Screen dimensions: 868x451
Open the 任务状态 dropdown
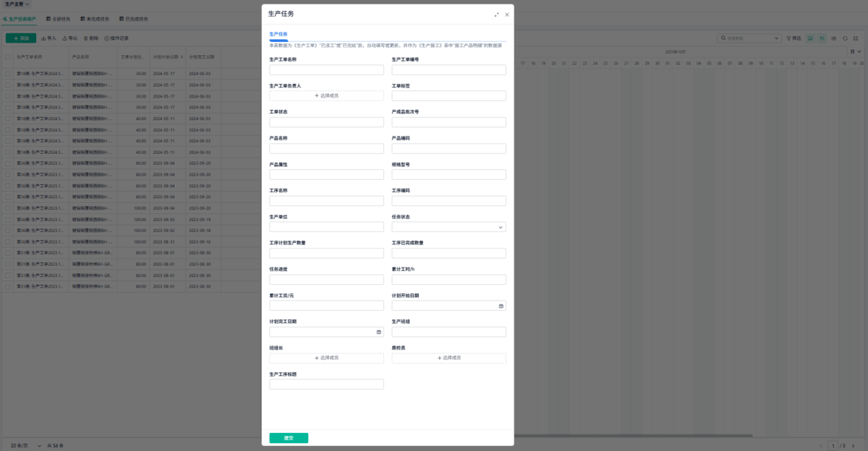(x=448, y=227)
